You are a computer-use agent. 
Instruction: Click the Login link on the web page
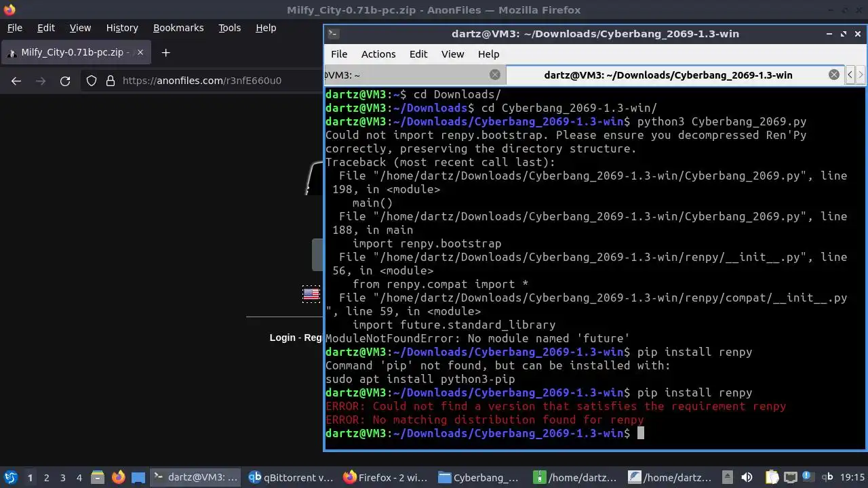(283, 338)
